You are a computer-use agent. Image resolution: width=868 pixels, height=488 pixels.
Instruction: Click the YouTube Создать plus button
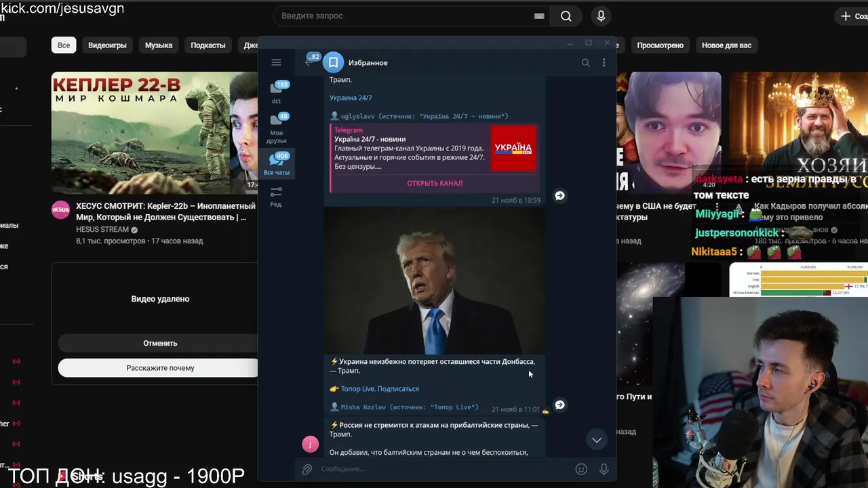pyautogui.click(x=853, y=16)
